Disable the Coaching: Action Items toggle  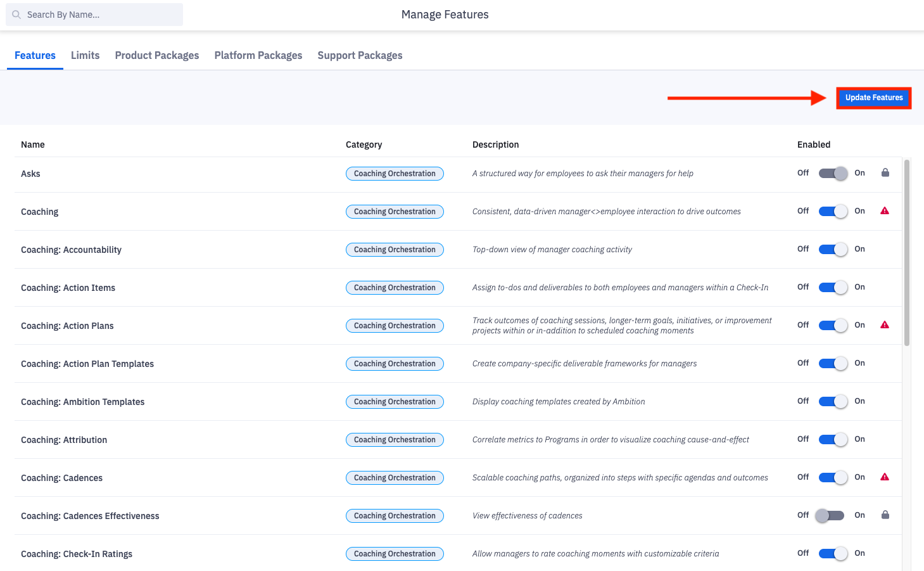point(832,287)
